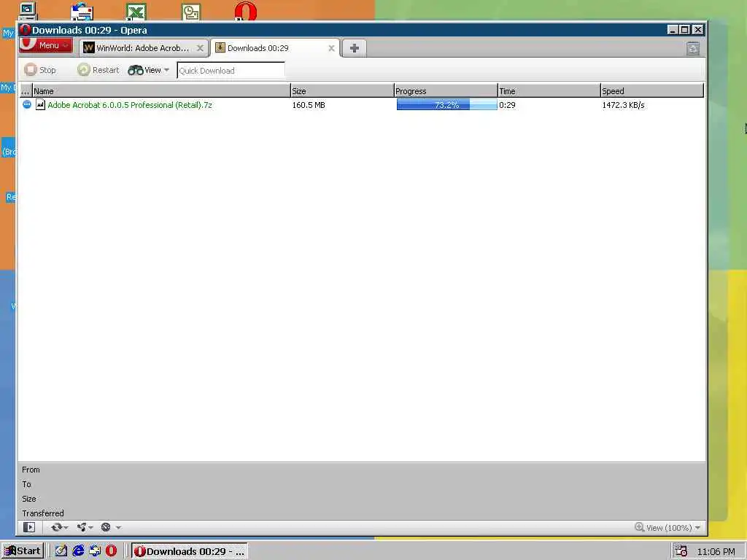
Task: Sort downloads by Name column
Action: [161, 91]
